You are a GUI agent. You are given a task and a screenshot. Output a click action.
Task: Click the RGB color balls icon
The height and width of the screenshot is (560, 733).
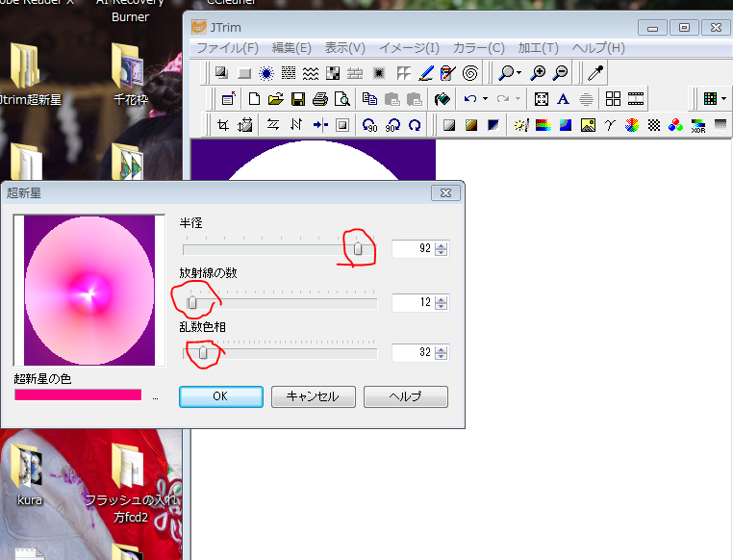pyautogui.click(x=675, y=125)
